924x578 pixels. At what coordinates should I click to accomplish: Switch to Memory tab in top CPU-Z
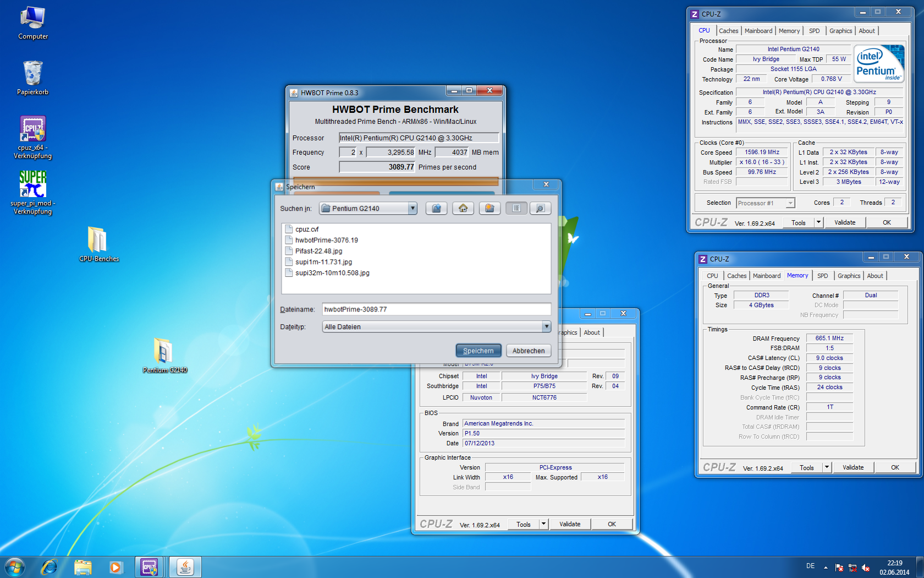pos(789,31)
